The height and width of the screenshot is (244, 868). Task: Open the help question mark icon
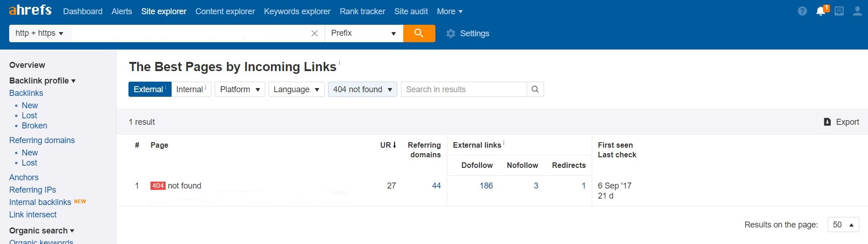pos(802,11)
